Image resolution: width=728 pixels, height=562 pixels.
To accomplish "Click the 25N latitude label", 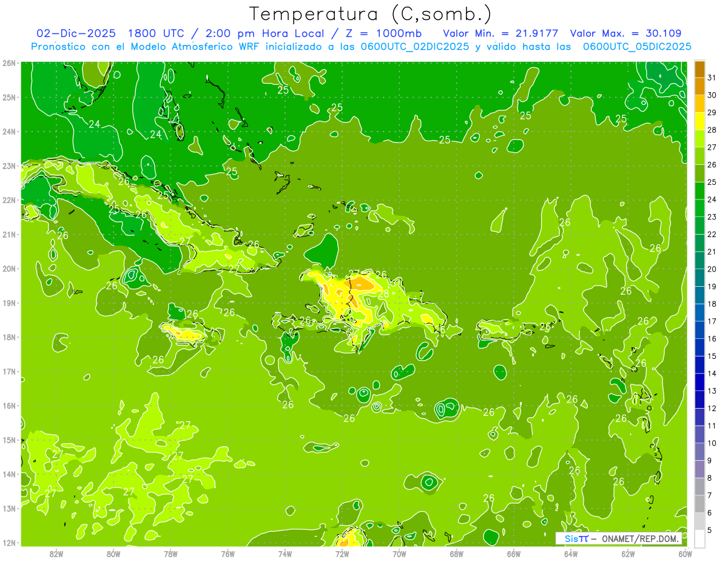I will coord(10,97).
